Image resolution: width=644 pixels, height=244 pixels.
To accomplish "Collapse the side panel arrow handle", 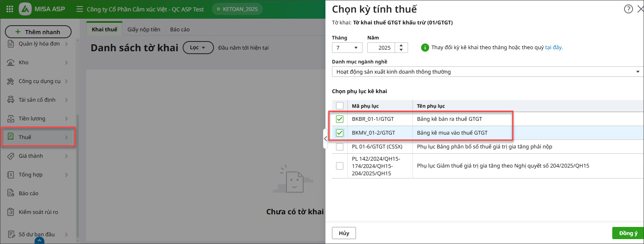I will [x=325, y=139].
